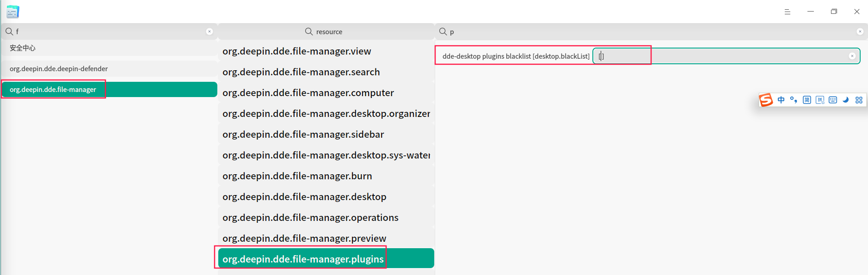The image size is (868, 275).
Task: Select the org.deepin.dde.file-manager.plugins resource
Action: 326,258
